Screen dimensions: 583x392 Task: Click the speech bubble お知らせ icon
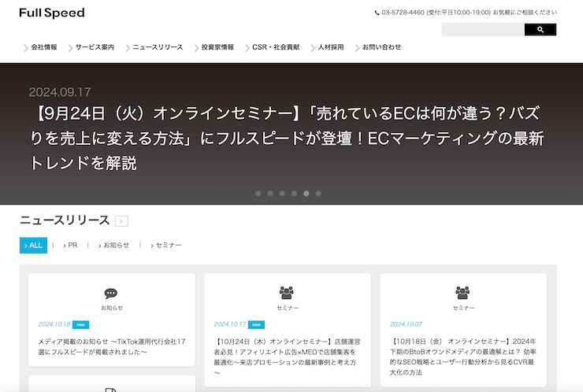coord(111,293)
